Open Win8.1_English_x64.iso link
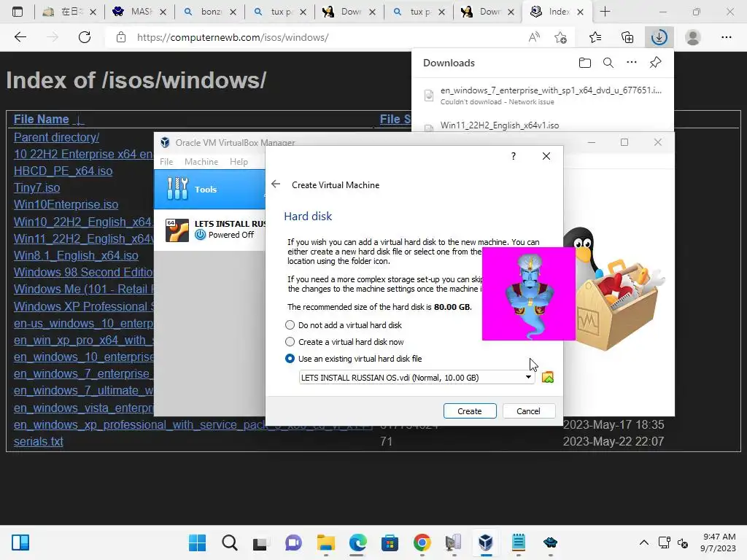747x560 pixels. pos(76,255)
